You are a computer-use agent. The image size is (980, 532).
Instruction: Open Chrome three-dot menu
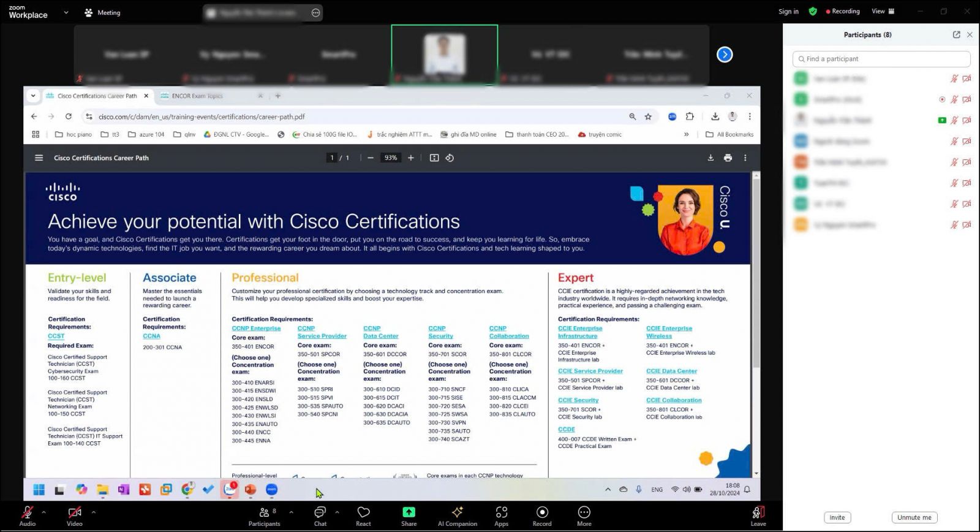click(749, 116)
